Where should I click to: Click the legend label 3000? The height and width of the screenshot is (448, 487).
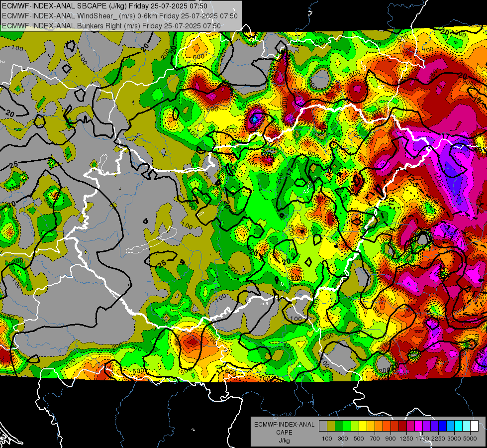point(454,439)
